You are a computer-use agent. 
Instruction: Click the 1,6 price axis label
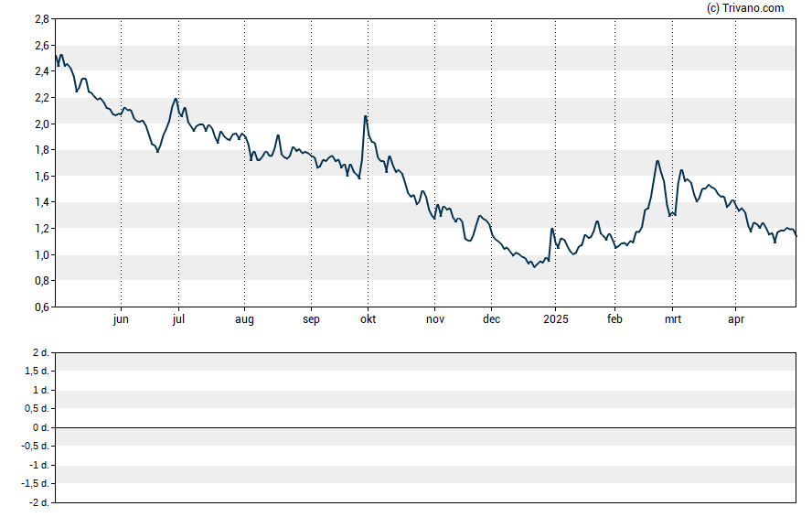[x=42, y=177]
